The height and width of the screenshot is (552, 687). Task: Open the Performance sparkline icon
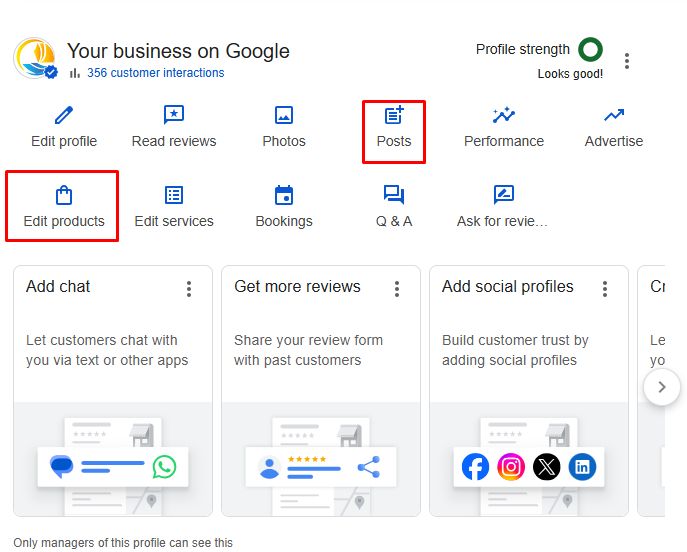pos(504,115)
